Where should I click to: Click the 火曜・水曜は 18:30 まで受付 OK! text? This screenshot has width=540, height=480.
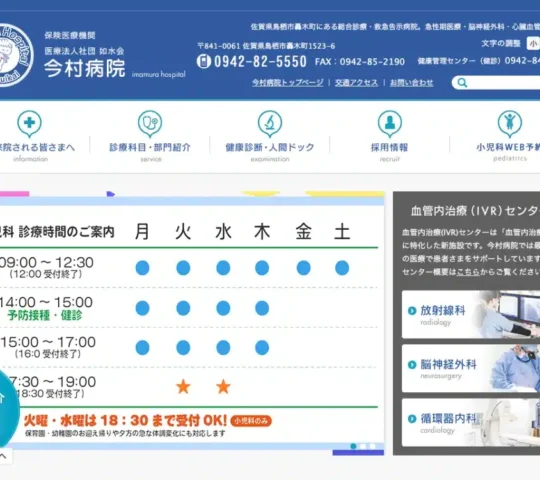tap(125, 420)
